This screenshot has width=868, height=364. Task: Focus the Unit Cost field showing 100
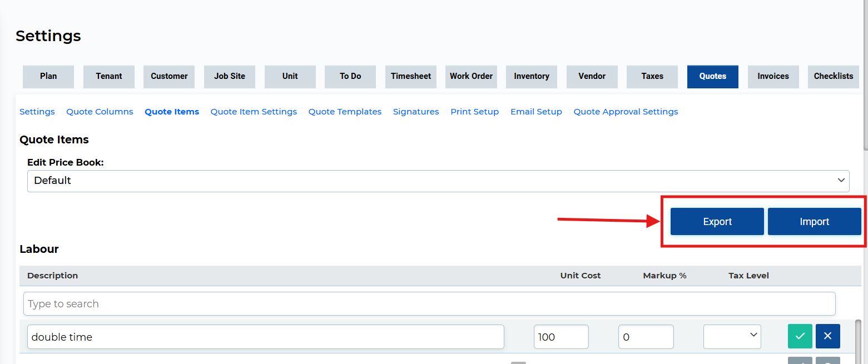pos(561,337)
